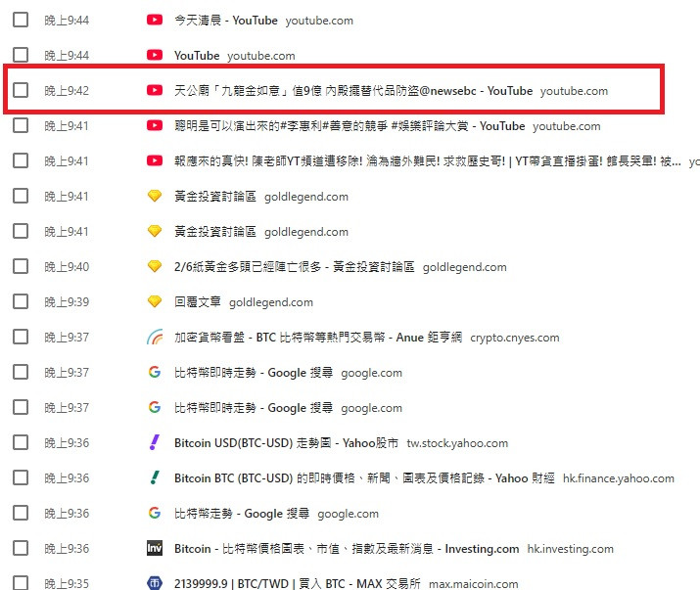Open 2/6紙黃金多頭已經陣亡很多 forum link
700x590 pixels.
tap(295, 267)
